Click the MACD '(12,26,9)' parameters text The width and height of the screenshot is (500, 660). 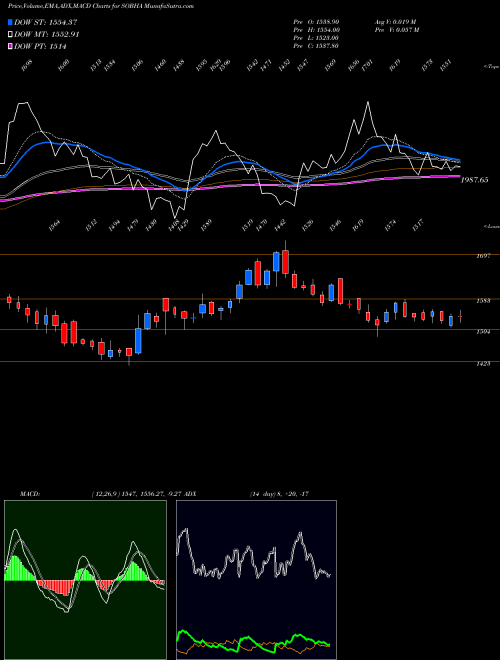pos(105,494)
